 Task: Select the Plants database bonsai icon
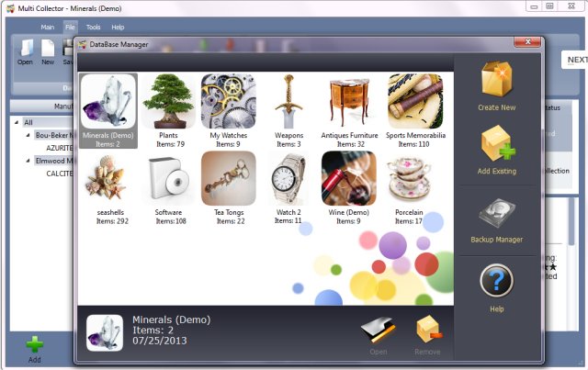[x=168, y=101]
